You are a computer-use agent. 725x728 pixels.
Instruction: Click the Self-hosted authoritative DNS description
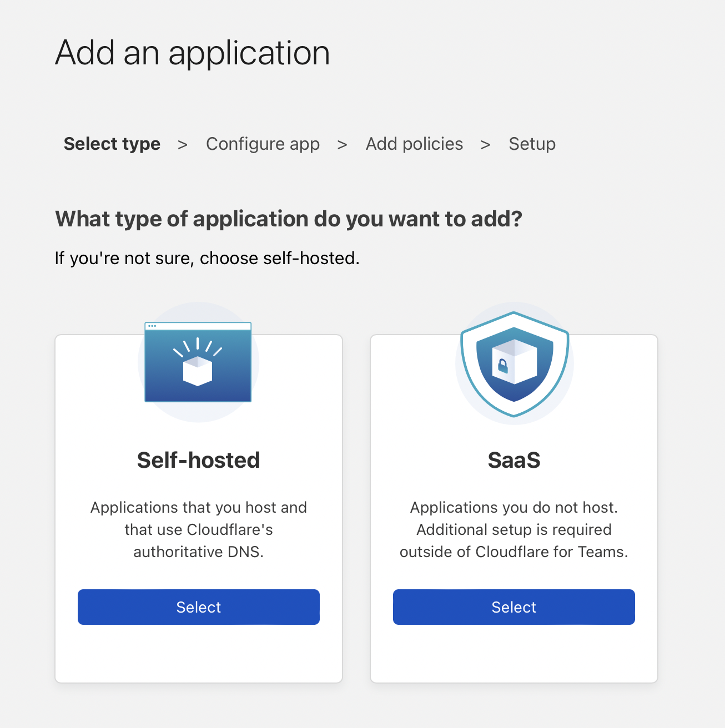pos(198,529)
